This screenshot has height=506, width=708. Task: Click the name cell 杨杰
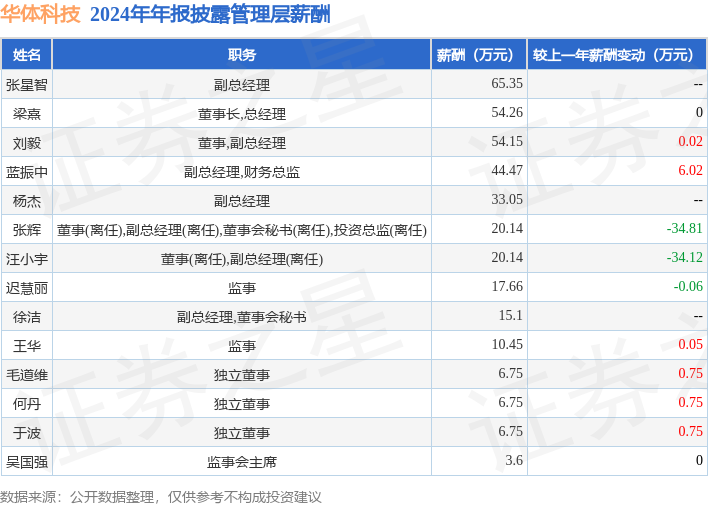tap(27, 200)
